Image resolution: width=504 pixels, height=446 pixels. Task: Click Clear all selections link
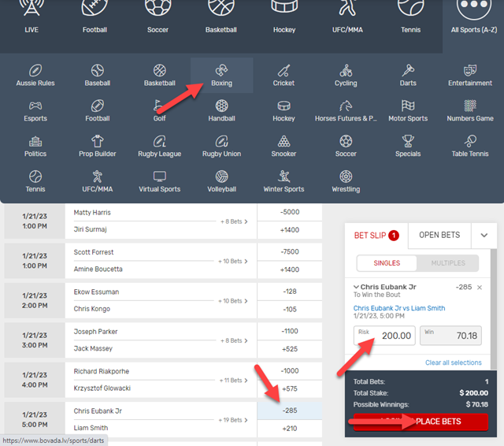point(453,362)
